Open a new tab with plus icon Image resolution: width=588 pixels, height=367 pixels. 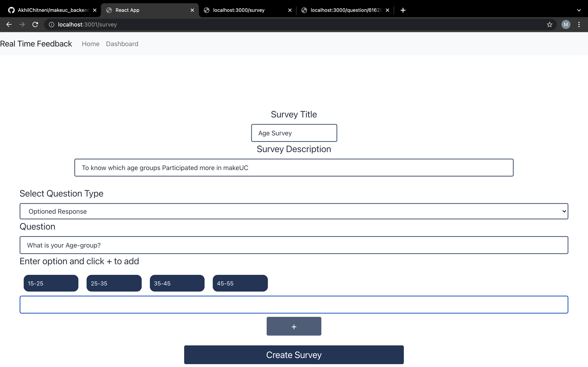click(x=403, y=10)
